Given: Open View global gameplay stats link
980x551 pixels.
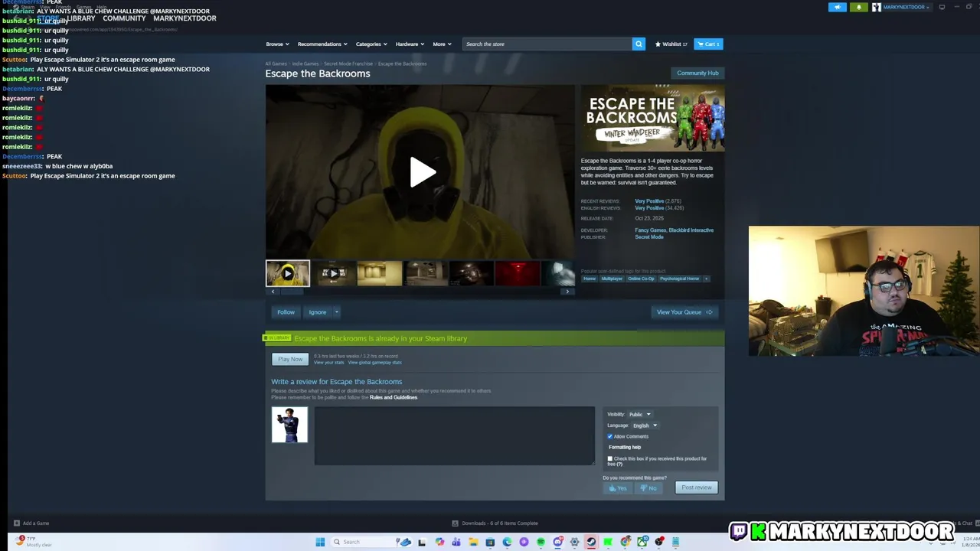Looking at the screenshot, I should (375, 362).
